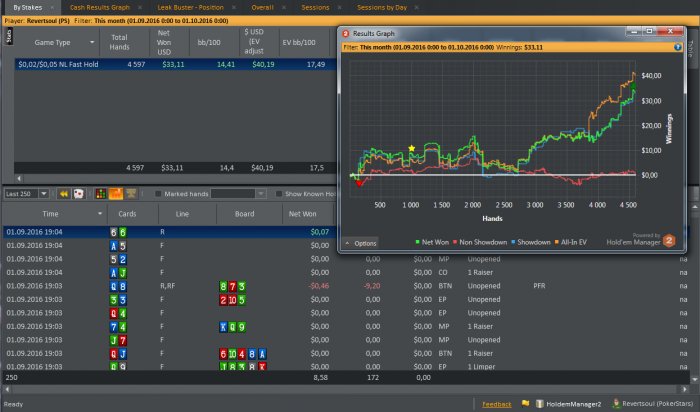Viewport: 700px width, 412px height.
Task: Click the colored grid view icon
Action: pos(100,193)
